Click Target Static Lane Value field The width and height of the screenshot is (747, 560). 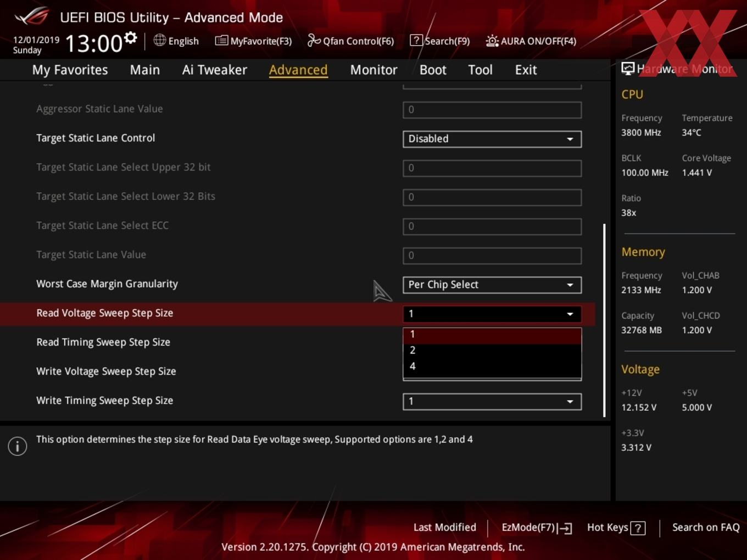pyautogui.click(x=492, y=255)
